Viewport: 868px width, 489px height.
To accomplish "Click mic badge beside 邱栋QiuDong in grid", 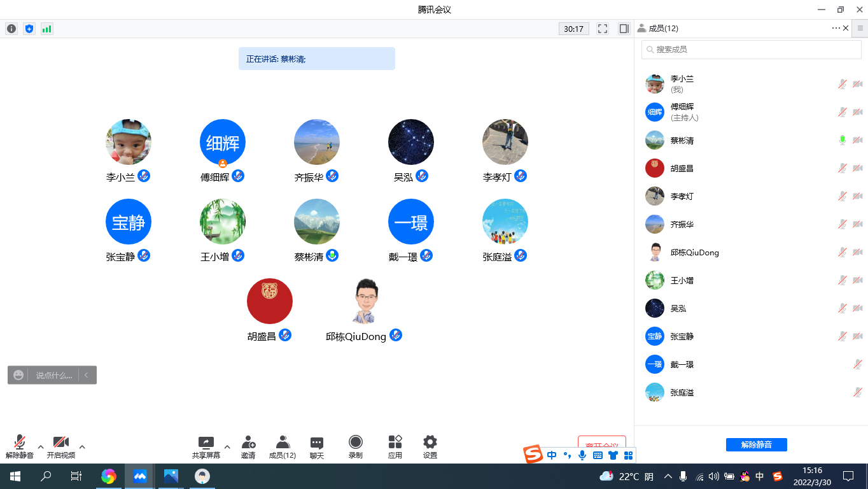I will coord(396,335).
